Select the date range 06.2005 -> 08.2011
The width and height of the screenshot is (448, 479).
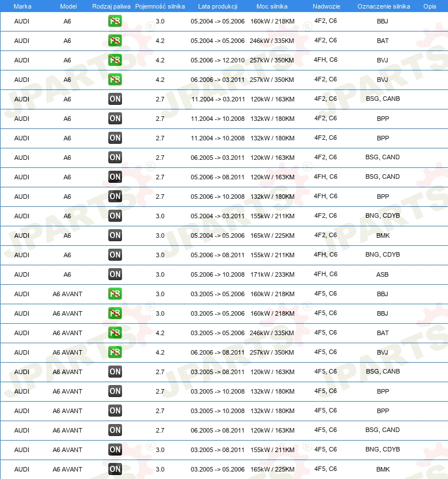[218, 430]
